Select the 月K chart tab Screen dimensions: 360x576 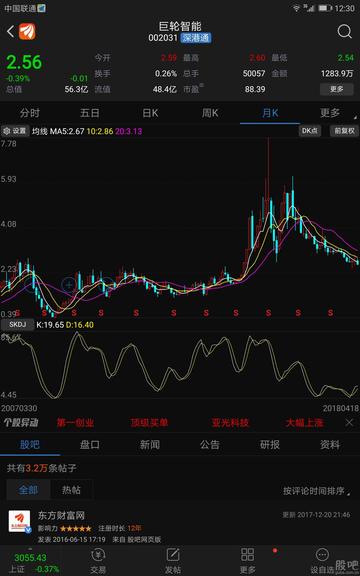270,113
